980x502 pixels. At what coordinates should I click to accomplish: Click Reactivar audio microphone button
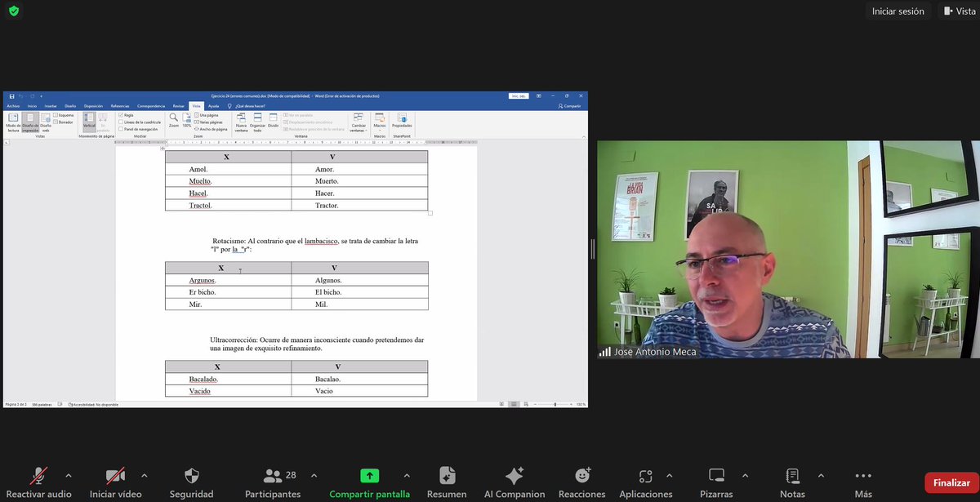(38, 483)
